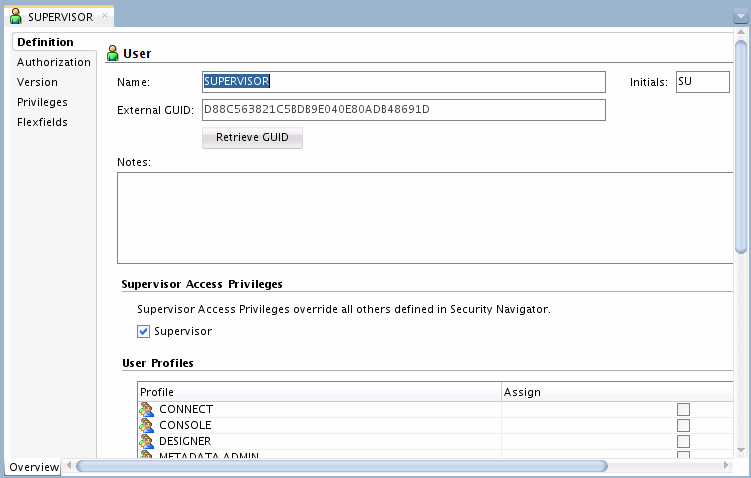The image size is (751, 478).
Task: Click the horizontal scrollbar thumb
Action: tap(342, 466)
